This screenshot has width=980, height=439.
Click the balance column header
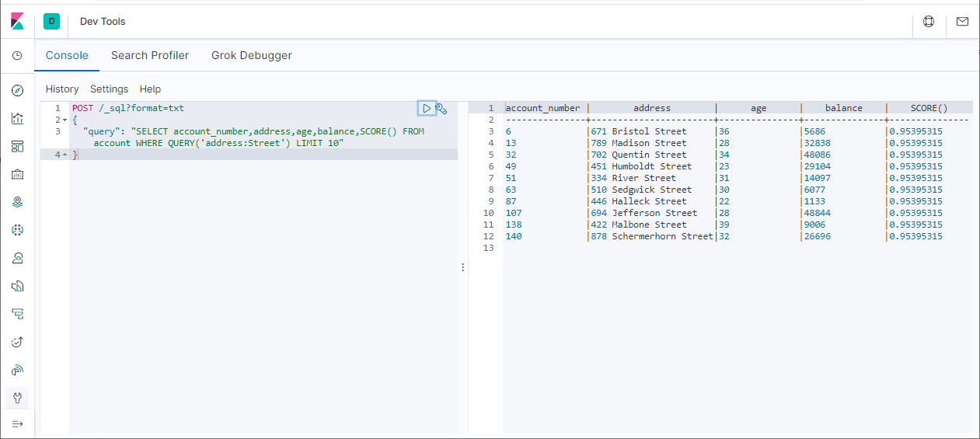844,109
